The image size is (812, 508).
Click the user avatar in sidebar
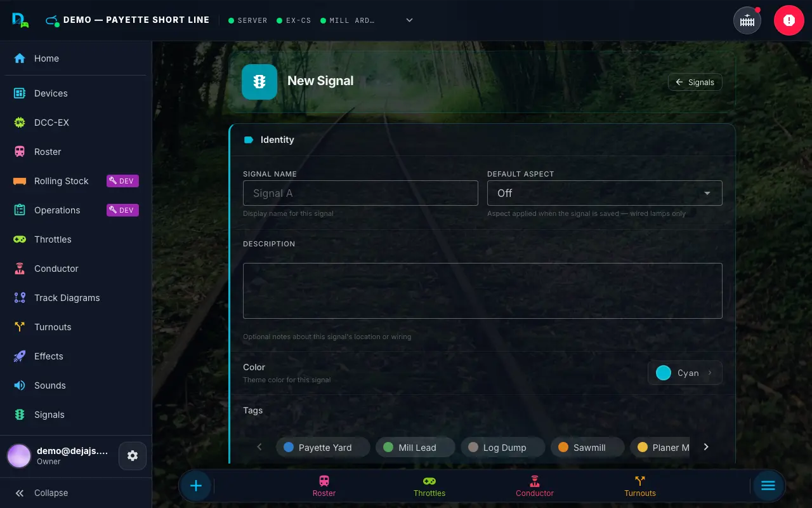pos(19,456)
